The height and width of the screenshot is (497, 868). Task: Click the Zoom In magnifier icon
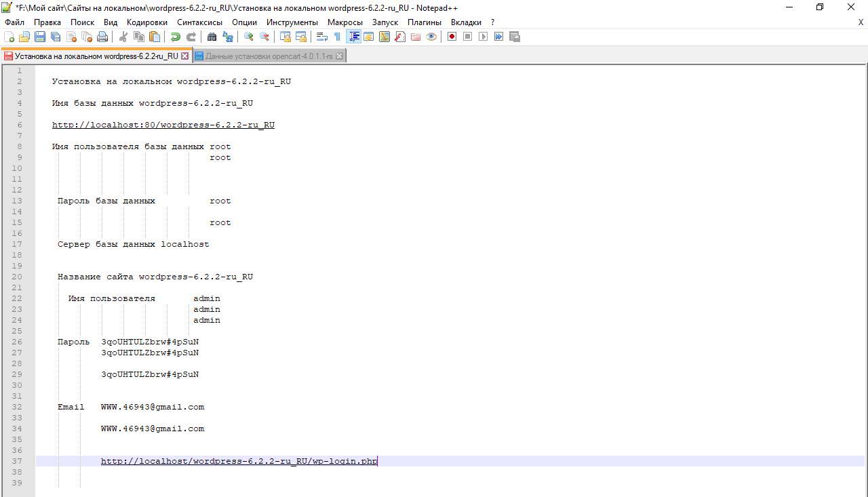coord(249,37)
